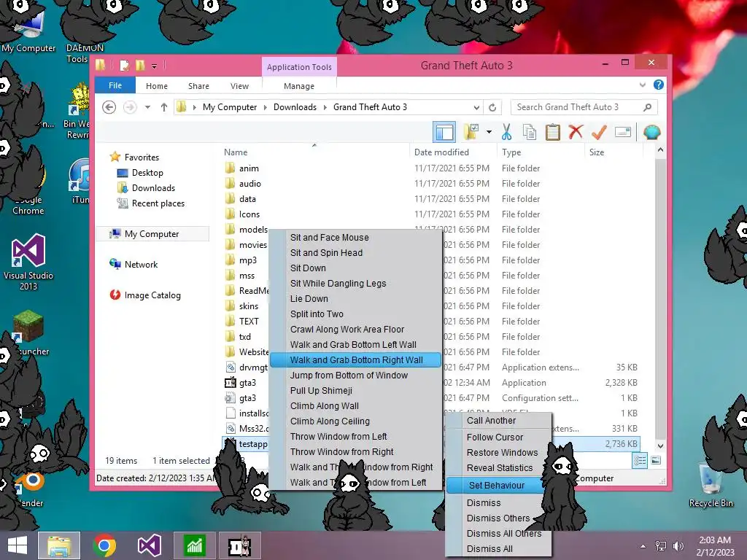Sort by the Size column header
This screenshot has width=747, height=560.
point(597,152)
